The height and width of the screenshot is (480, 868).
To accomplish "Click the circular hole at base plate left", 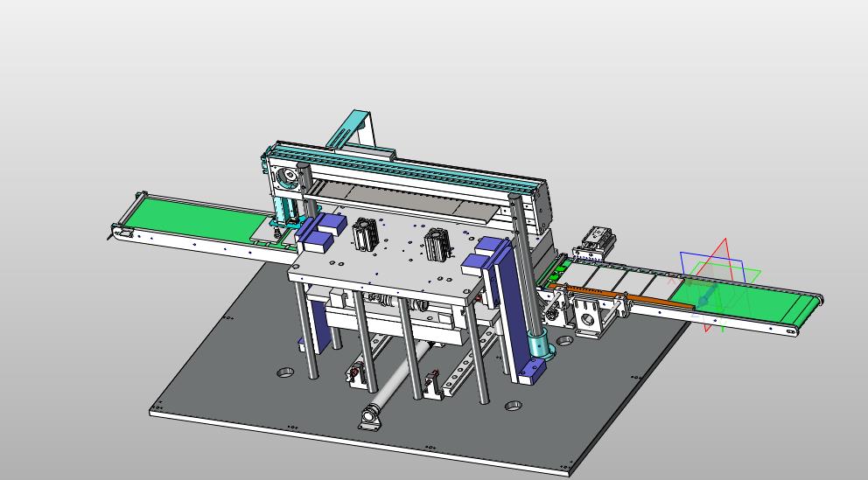I will click(x=285, y=372).
